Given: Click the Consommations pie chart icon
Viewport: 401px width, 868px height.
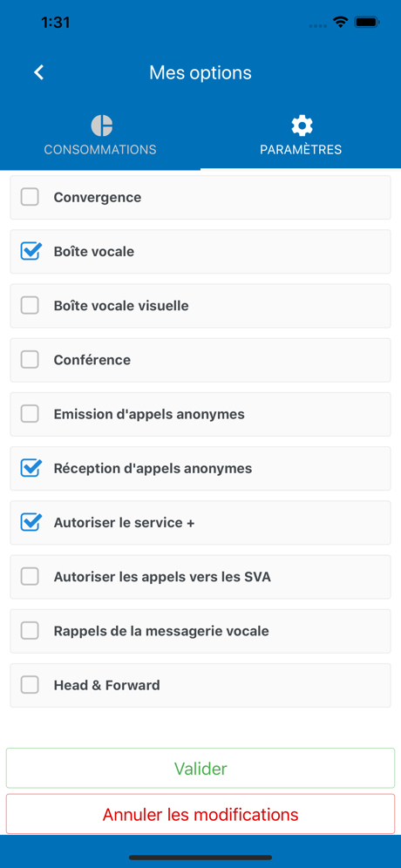Looking at the screenshot, I should point(101,125).
